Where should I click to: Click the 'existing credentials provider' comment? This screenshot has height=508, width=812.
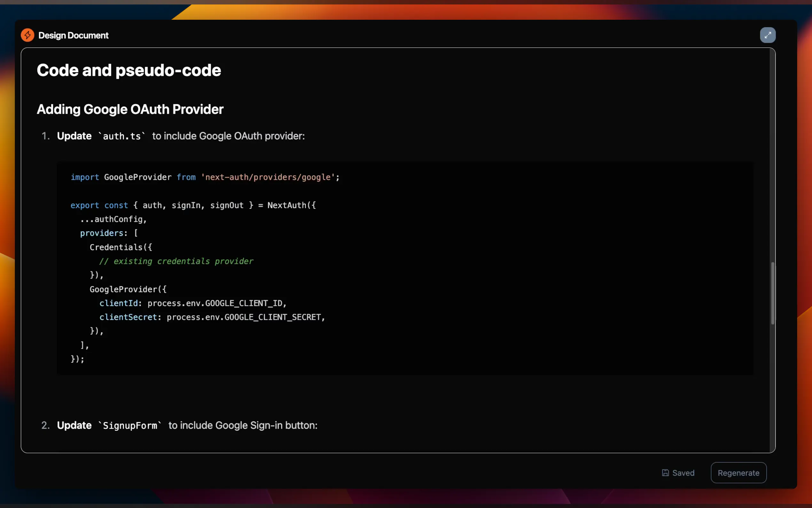176,261
